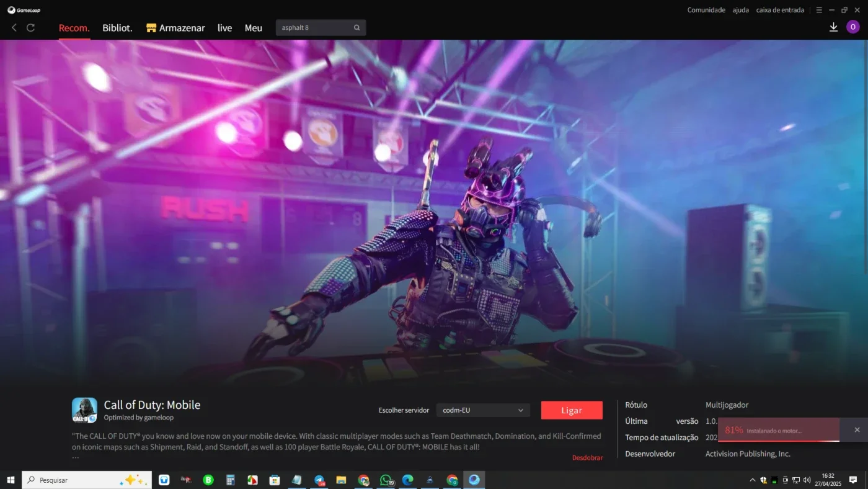Open the Armazenar store tab
The height and width of the screenshot is (489, 868).
click(175, 28)
